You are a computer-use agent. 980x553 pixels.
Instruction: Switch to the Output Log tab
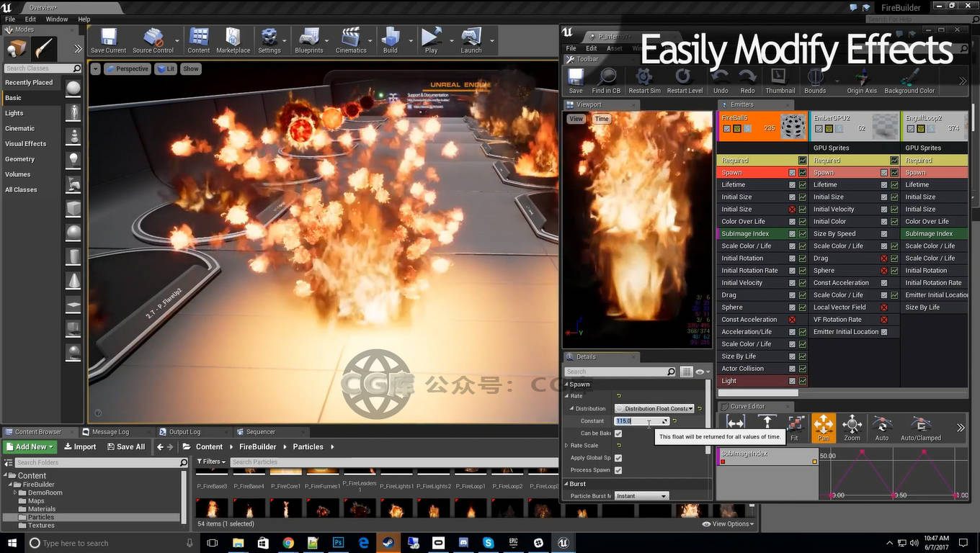pyautogui.click(x=184, y=432)
